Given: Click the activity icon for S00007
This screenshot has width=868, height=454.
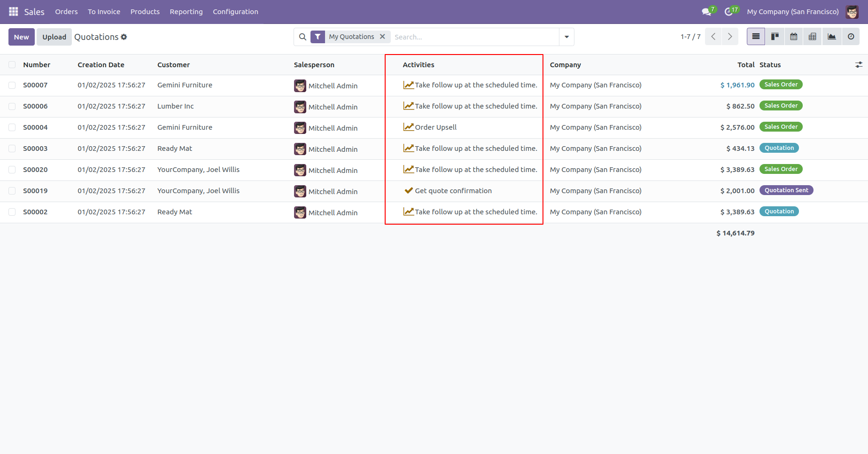Looking at the screenshot, I should pos(408,85).
